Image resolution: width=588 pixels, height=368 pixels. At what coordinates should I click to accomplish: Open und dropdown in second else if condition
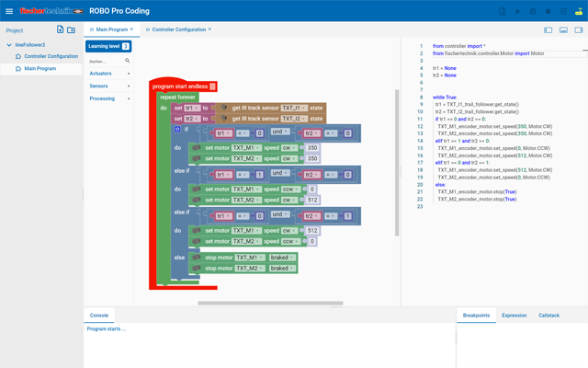pos(280,214)
